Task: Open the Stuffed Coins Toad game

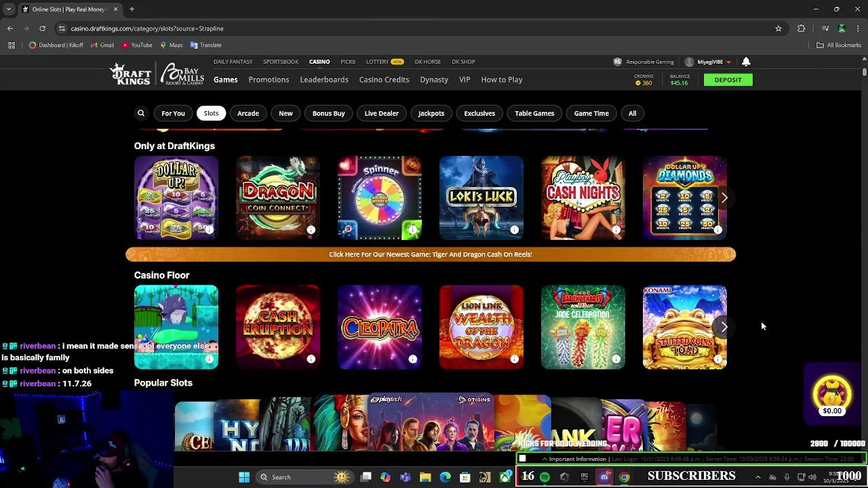Action: click(x=685, y=327)
